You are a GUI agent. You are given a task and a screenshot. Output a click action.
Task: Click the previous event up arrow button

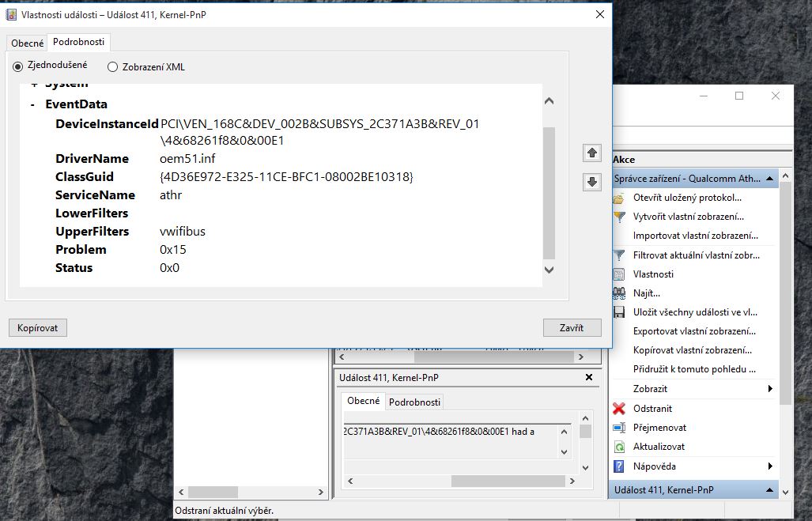592,153
